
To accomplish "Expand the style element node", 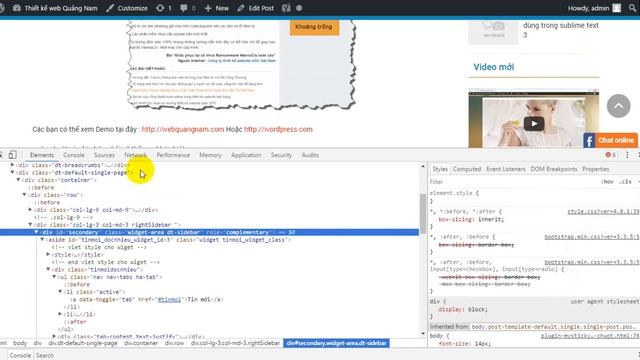I will [x=49, y=254].
